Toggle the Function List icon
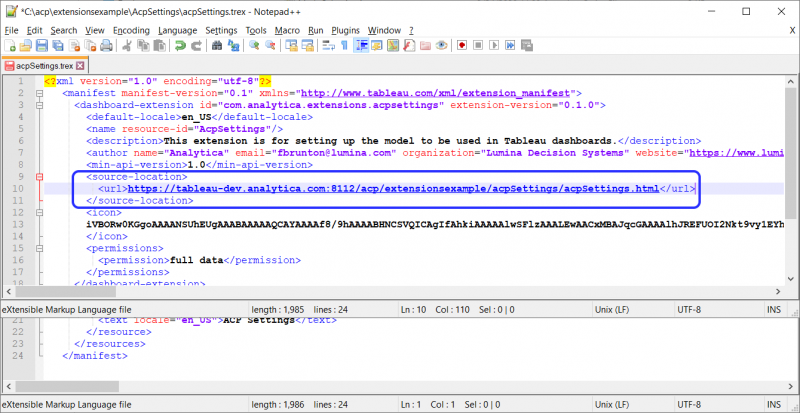Image resolution: width=800 pixels, height=413 pixels. pos(409,46)
